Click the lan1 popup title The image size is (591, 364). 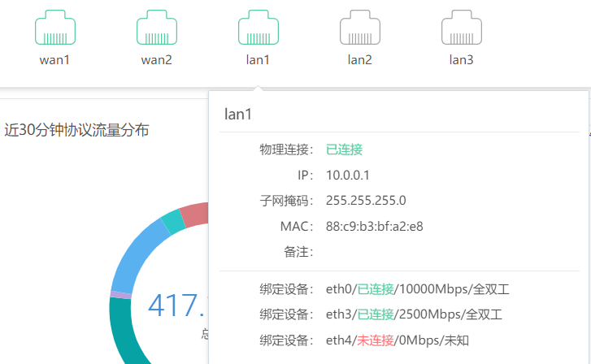238,115
